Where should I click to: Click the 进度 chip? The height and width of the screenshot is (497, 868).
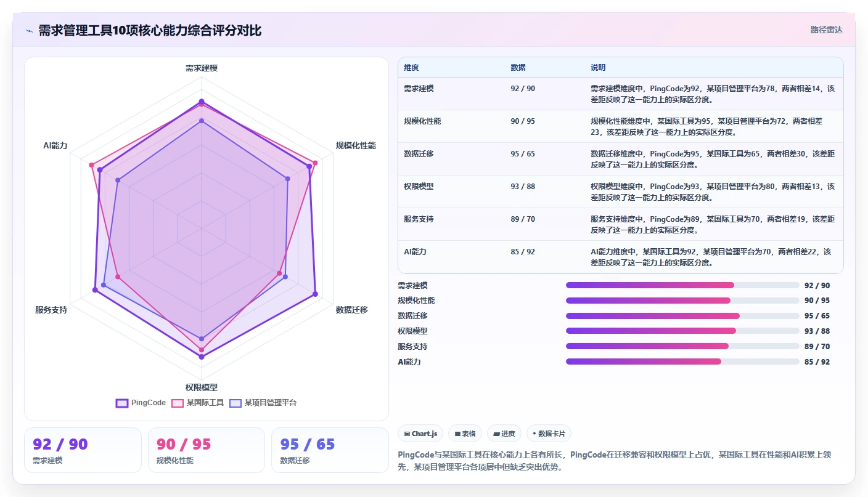504,434
